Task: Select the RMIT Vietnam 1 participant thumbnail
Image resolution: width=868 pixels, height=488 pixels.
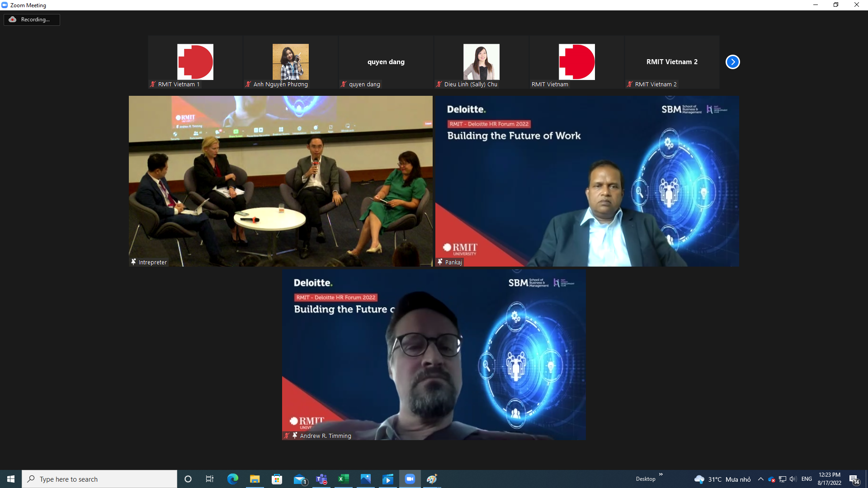Action: click(195, 62)
